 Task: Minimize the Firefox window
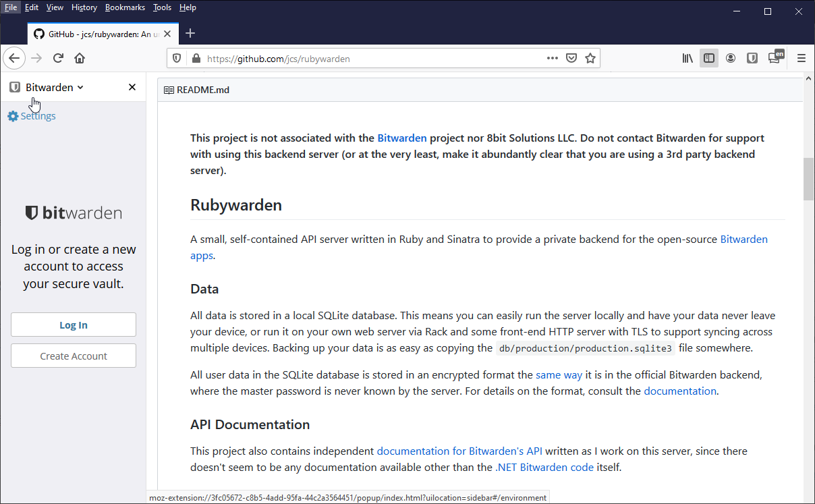click(737, 11)
